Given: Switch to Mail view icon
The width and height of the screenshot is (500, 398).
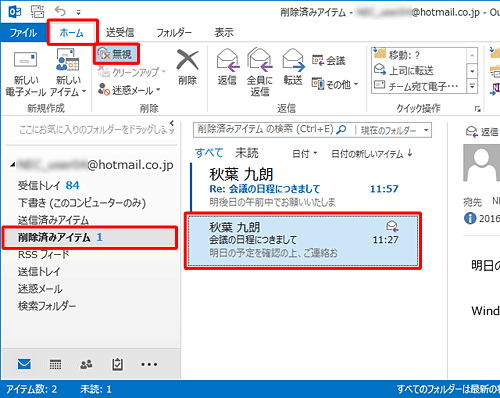Looking at the screenshot, I should tap(24, 364).
